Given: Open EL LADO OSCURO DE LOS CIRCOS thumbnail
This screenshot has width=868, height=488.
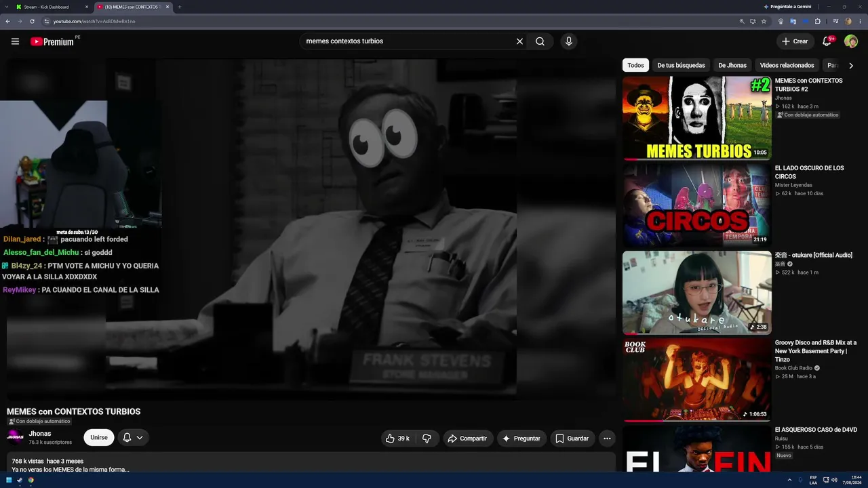Looking at the screenshot, I should [697, 205].
